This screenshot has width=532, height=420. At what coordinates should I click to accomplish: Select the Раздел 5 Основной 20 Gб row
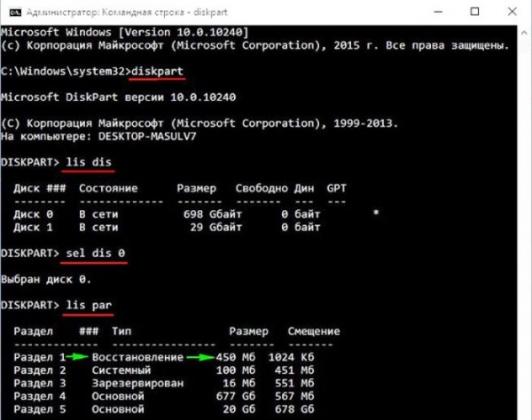(x=164, y=409)
